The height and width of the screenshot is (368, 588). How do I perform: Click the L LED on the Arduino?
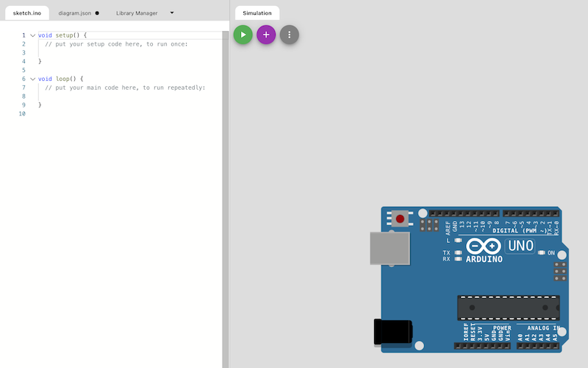coord(458,241)
